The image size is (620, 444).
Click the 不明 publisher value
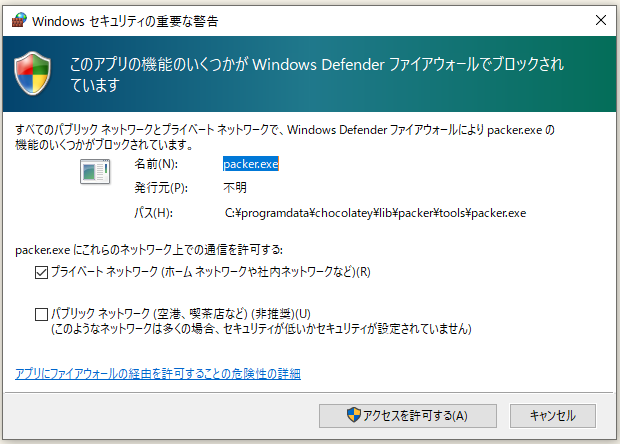[235, 187]
